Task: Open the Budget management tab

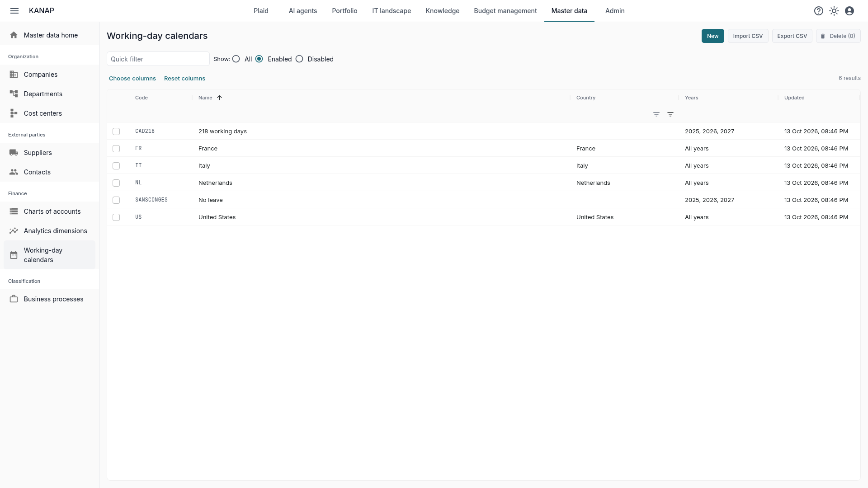Action: pyautogui.click(x=505, y=11)
